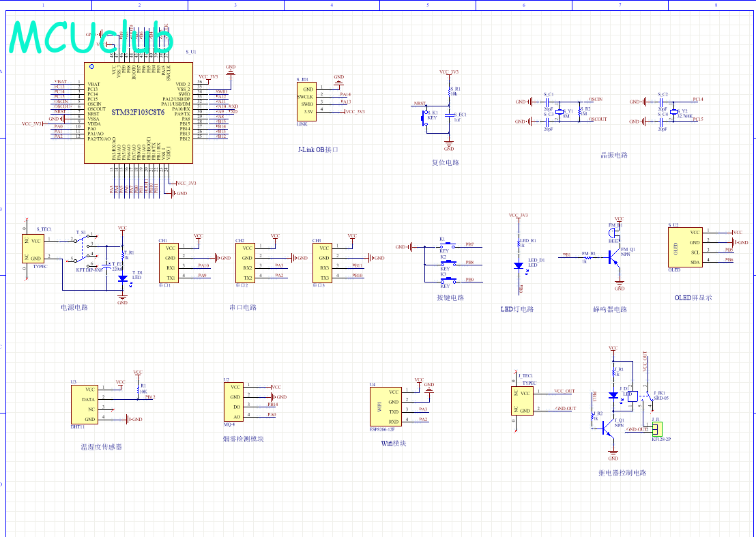756x537 pixels.
Task: Click the MQ-4 smoke sensor module
Action: coord(233,402)
